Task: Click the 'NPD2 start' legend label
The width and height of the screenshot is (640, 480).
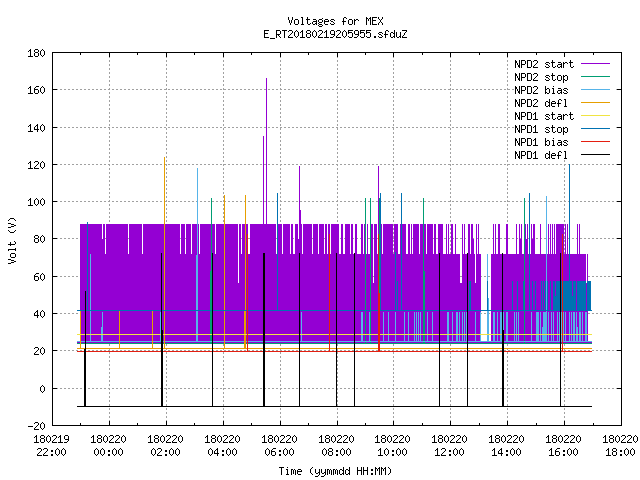Action: tap(544, 64)
